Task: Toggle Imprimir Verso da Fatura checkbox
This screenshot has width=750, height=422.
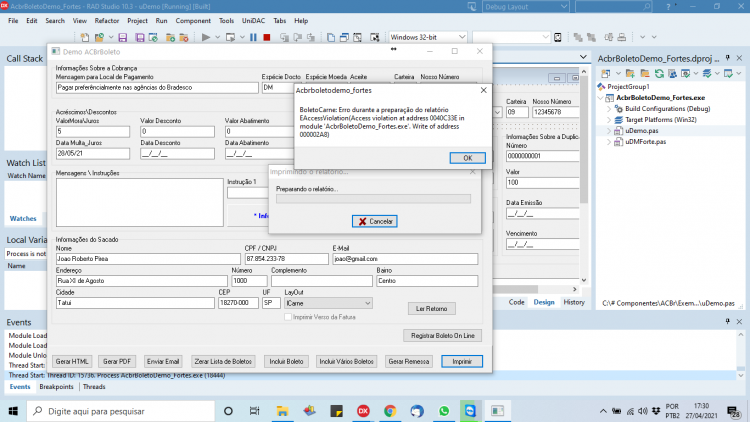Action: click(x=287, y=317)
